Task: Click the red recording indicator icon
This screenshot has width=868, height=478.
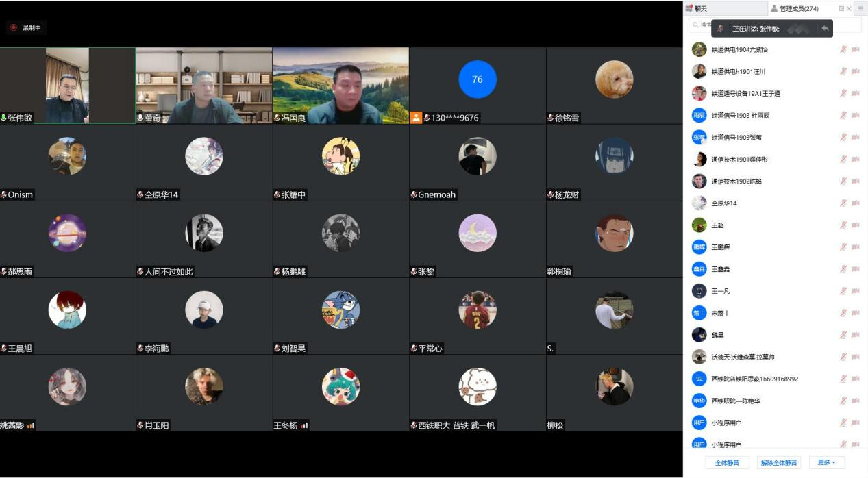Action: (x=13, y=27)
